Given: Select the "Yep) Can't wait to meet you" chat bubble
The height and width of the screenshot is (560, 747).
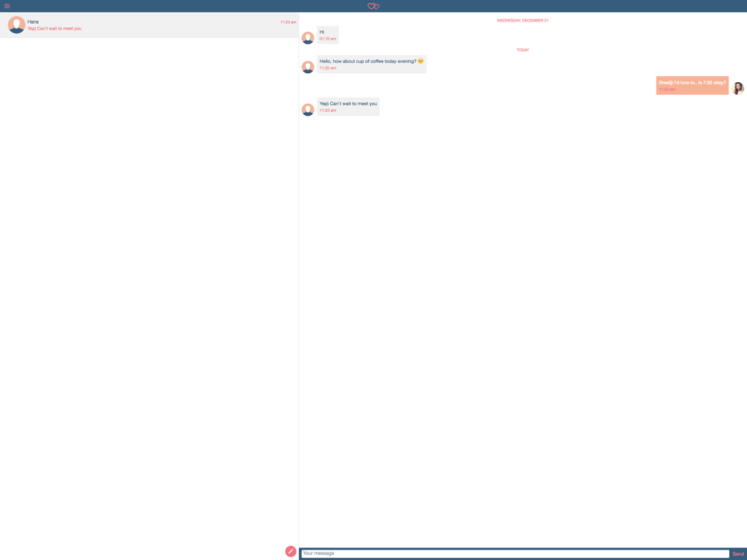Looking at the screenshot, I should point(348,107).
